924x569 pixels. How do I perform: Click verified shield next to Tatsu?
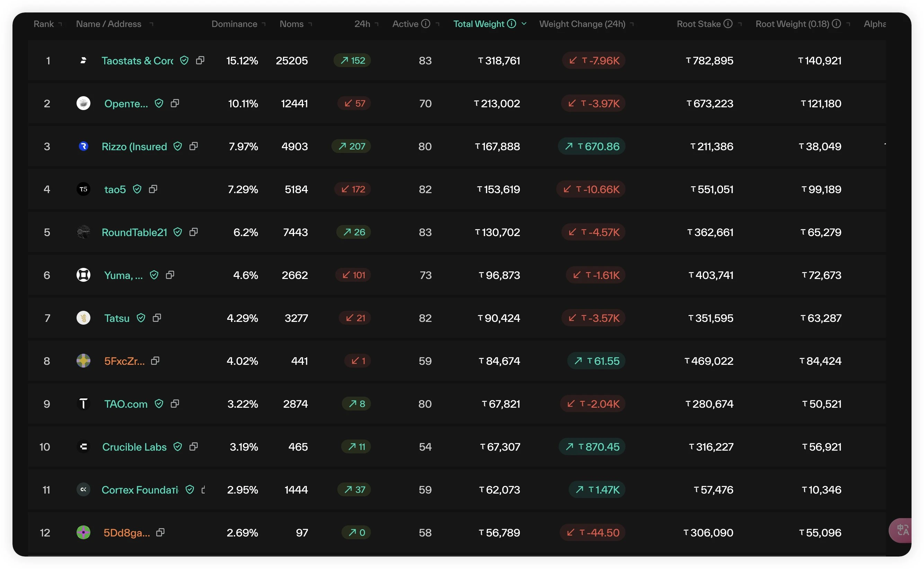[141, 318]
